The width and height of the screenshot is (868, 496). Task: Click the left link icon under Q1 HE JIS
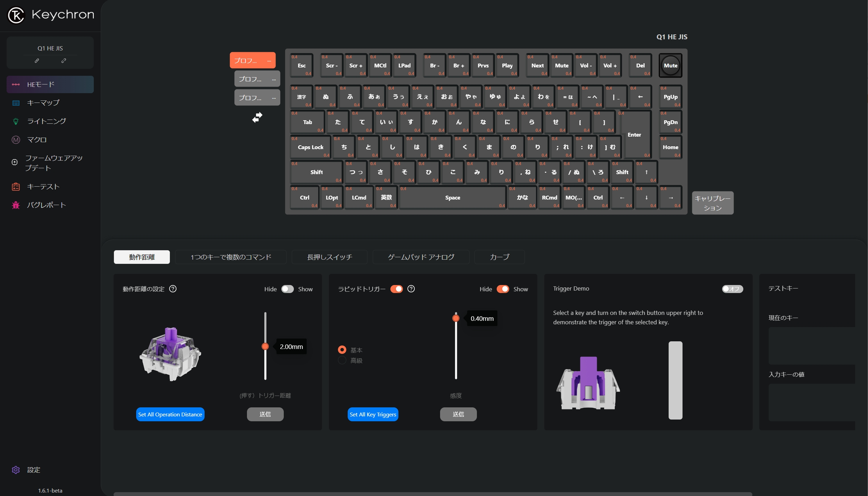(x=37, y=60)
